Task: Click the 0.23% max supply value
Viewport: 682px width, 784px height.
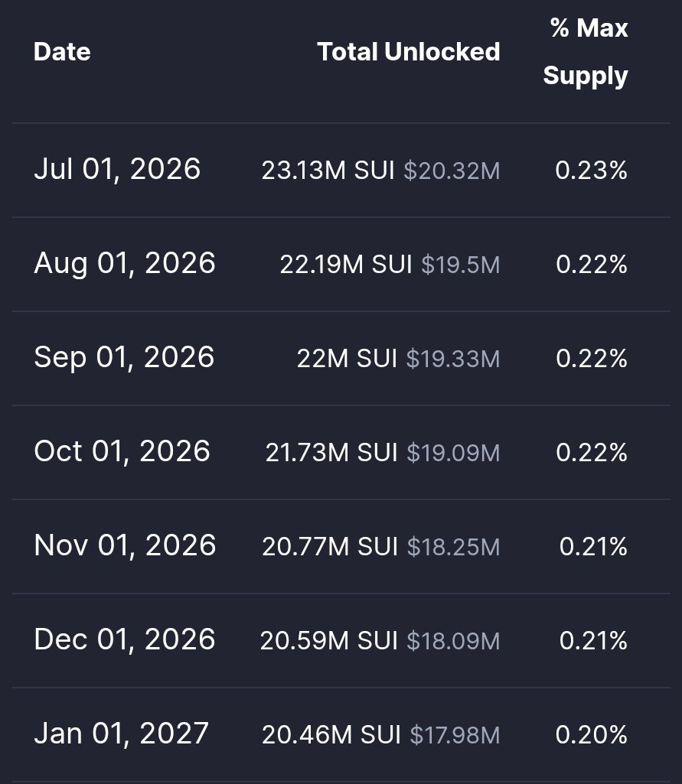Action: click(x=592, y=171)
